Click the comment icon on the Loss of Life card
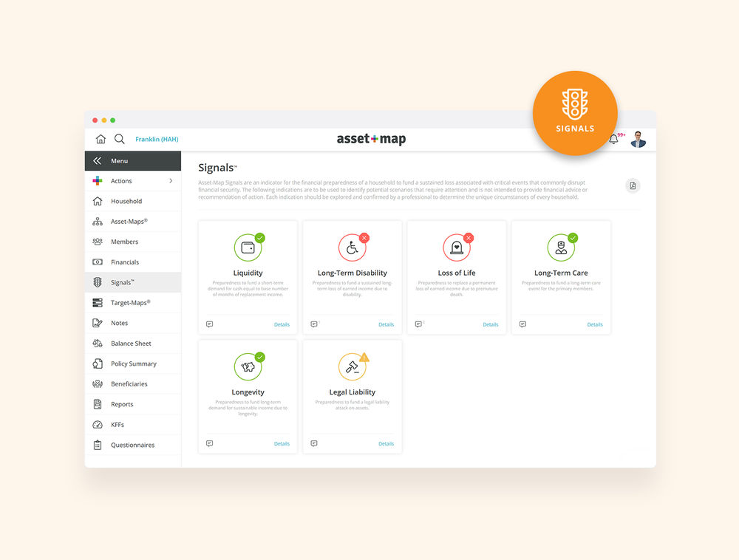739x560 pixels. coord(419,324)
